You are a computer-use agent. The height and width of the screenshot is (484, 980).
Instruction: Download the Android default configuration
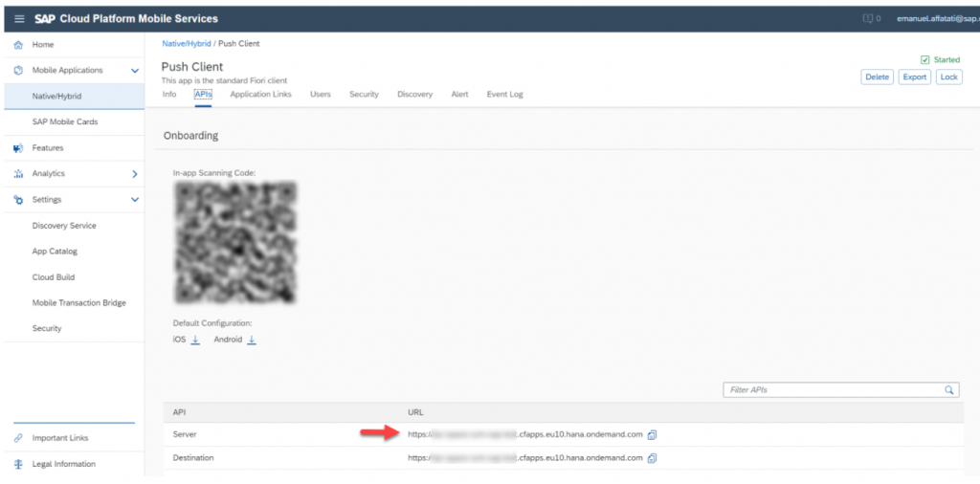point(252,340)
